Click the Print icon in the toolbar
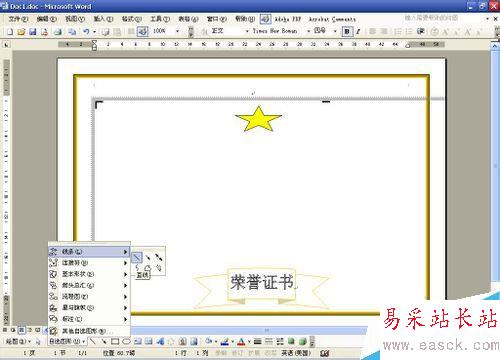Image resolution: width=500 pixels, height=360 pixels. click(58, 32)
